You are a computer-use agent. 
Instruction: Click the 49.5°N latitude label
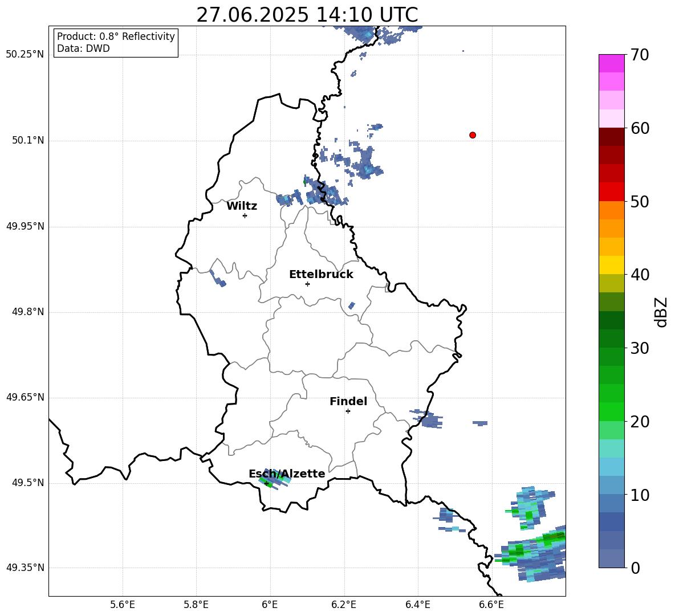28,483
